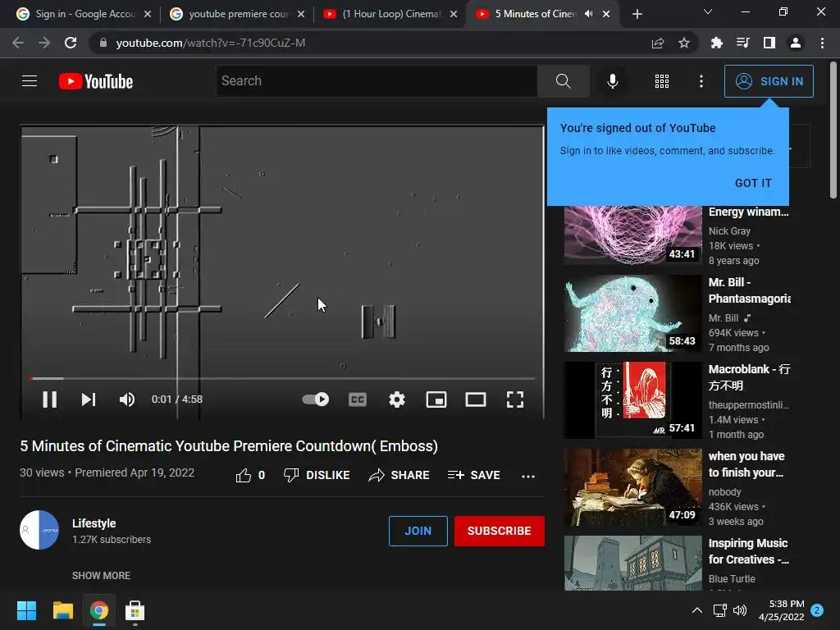Image resolution: width=840 pixels, height=630 pixels.
Task: Open the Macroblank video thumbnail
Action: click(x=632, y=399)
